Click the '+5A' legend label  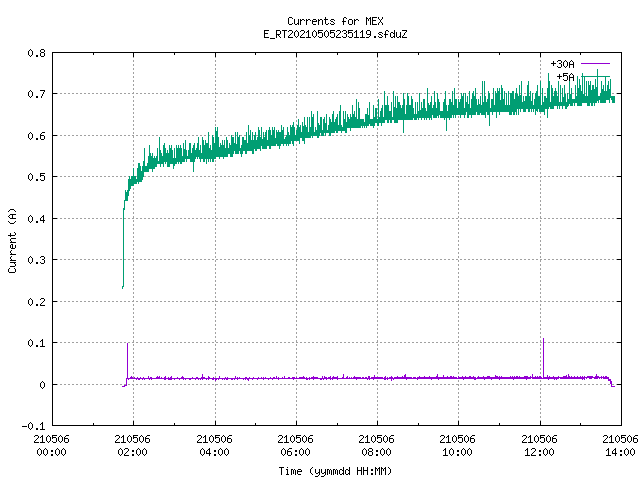tap(565, 77)
